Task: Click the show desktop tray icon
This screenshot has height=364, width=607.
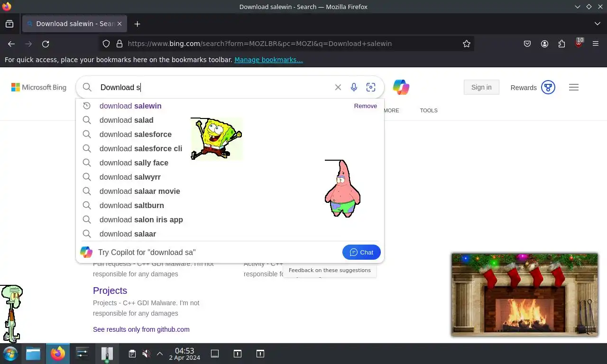Action: (215, 354)
